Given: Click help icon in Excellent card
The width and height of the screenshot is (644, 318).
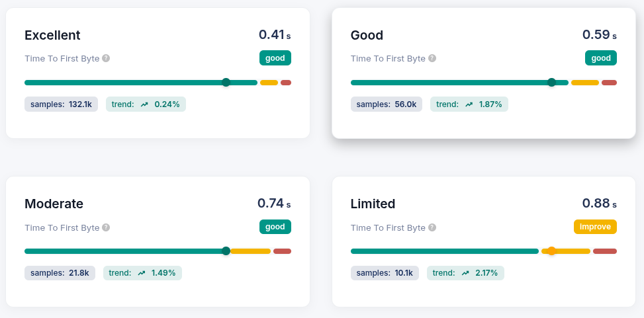Looking at the screenshot, I should point(106,58).
